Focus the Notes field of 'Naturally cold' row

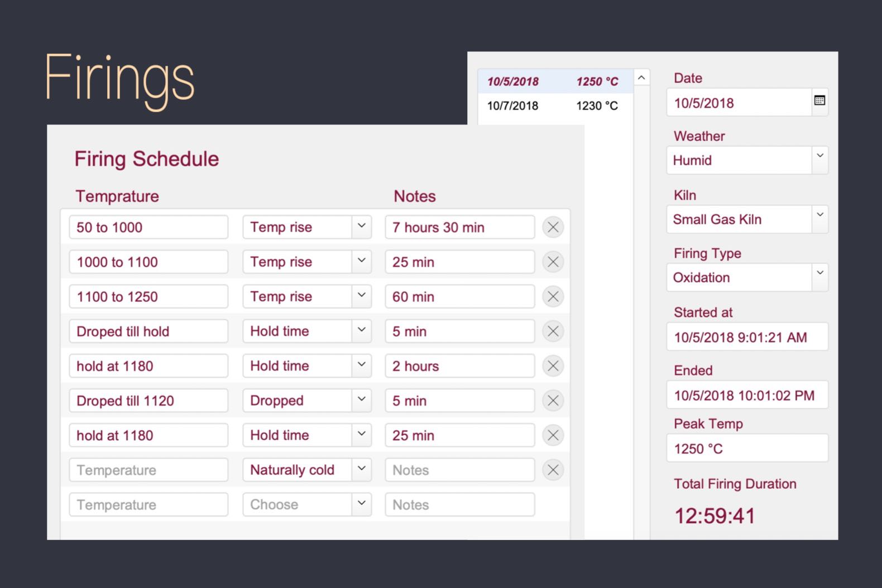(x=460, y=469)
